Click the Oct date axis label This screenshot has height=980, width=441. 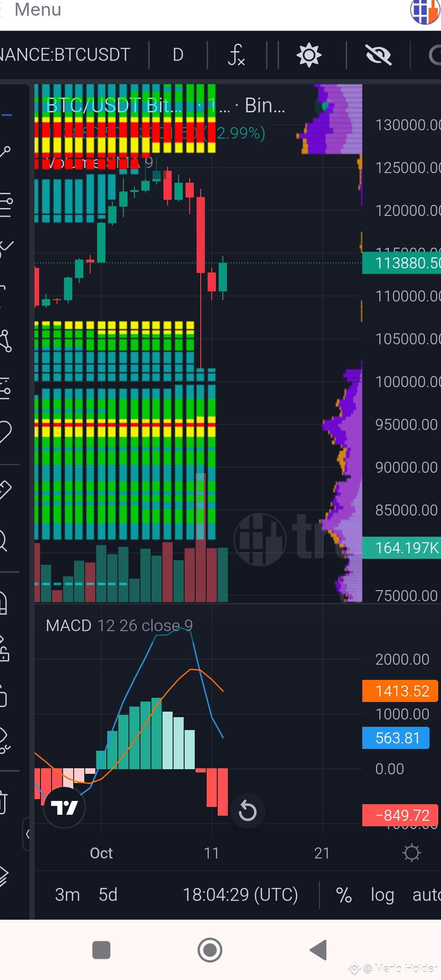click(x=101, y=853)
